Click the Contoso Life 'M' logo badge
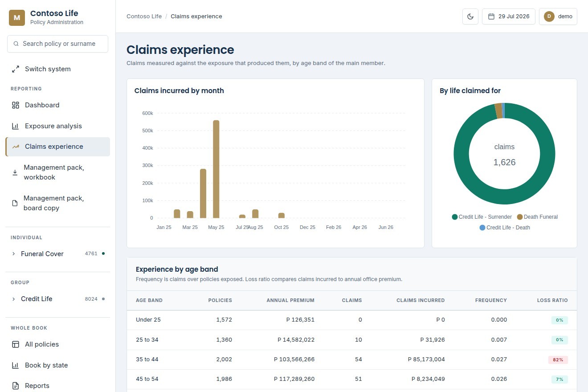The image size is (588, 392). 17,18
